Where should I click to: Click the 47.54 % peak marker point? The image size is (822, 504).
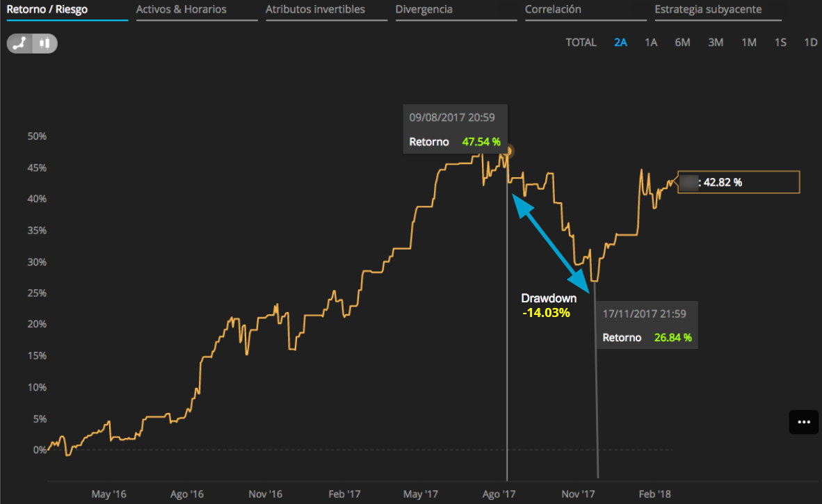click(508, 152)
